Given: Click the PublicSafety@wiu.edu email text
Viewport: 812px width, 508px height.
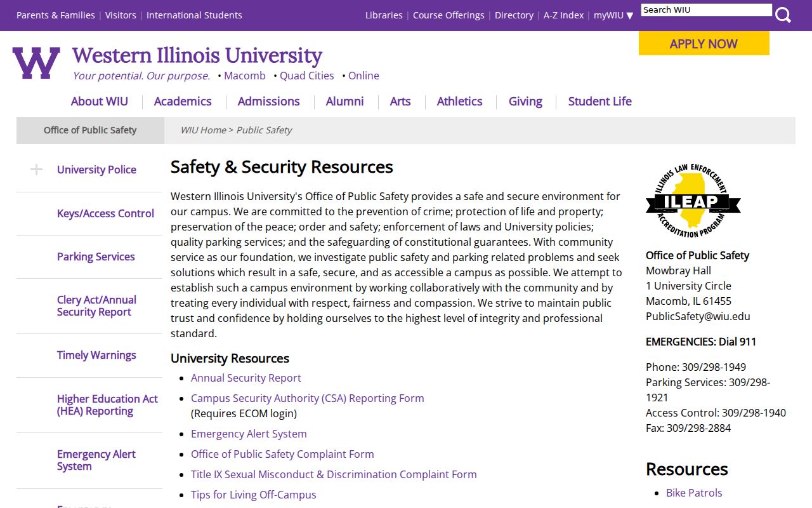Looking at the screenshot, I should [x=698, y=316].
